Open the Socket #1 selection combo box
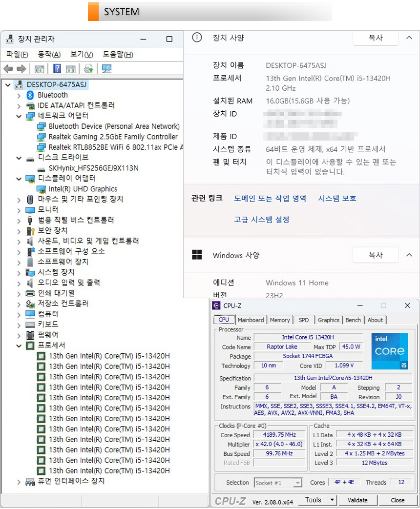Screen dimensions: 420x509 tap(278, 483)
